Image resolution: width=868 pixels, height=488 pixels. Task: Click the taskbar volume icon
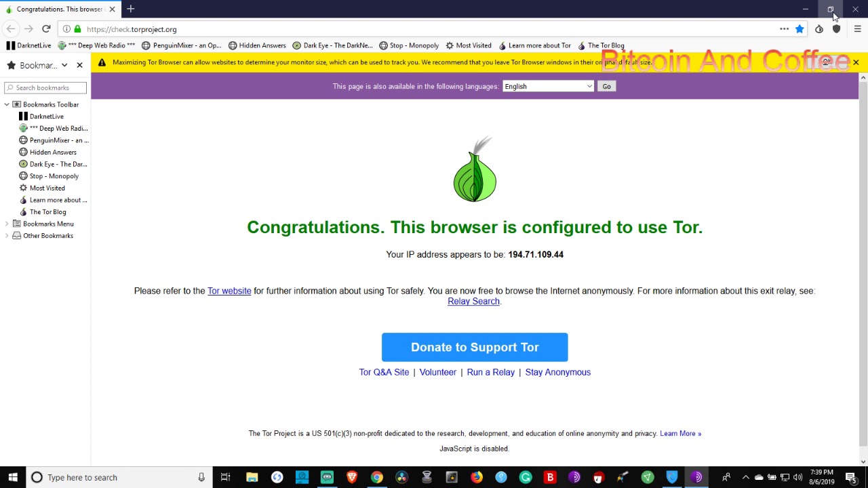[x=797, y=477]
